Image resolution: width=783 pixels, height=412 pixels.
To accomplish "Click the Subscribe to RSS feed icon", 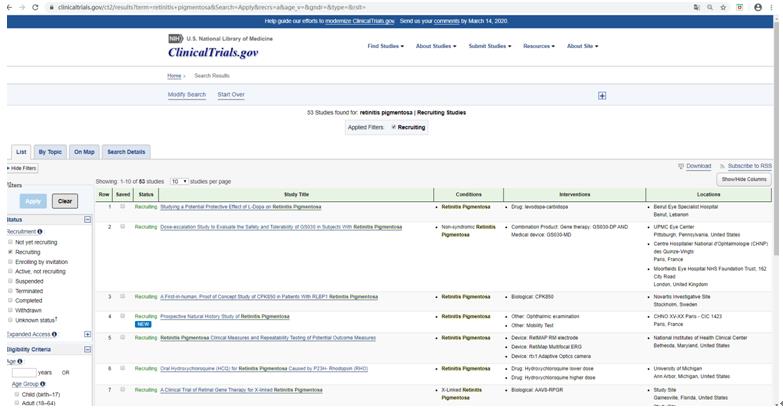I will 722,166.
